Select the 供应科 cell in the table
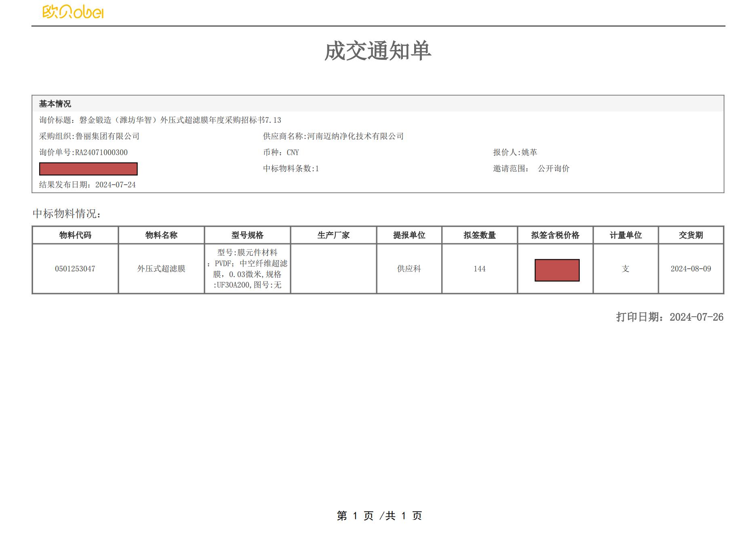Viewport: 756px width, 534px height. point(409,269)
